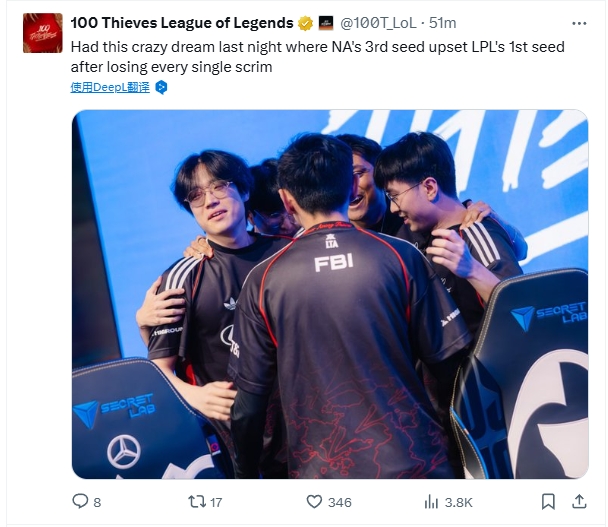Open the three-dot more options menu
Screen dimensions: 608x527
coord(579,24)
